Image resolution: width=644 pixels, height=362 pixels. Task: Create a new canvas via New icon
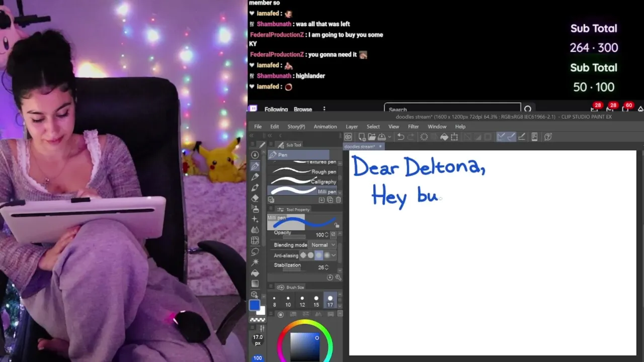[x=362, y=137]
